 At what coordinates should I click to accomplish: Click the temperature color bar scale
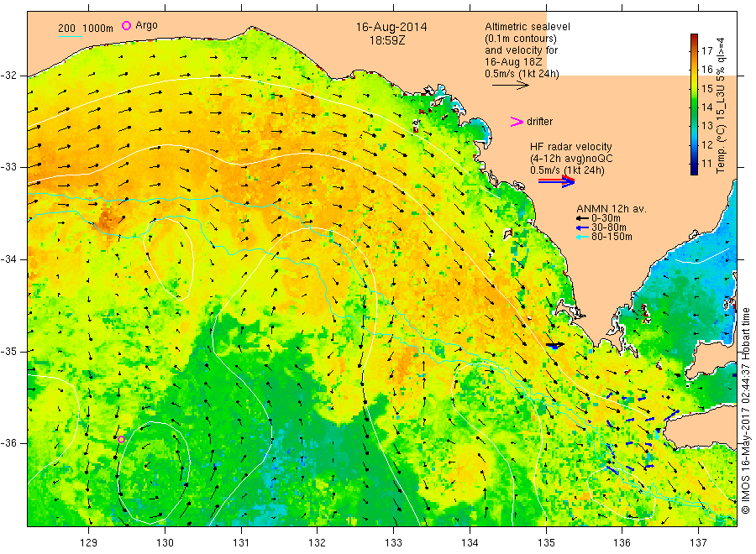(694, 104)
